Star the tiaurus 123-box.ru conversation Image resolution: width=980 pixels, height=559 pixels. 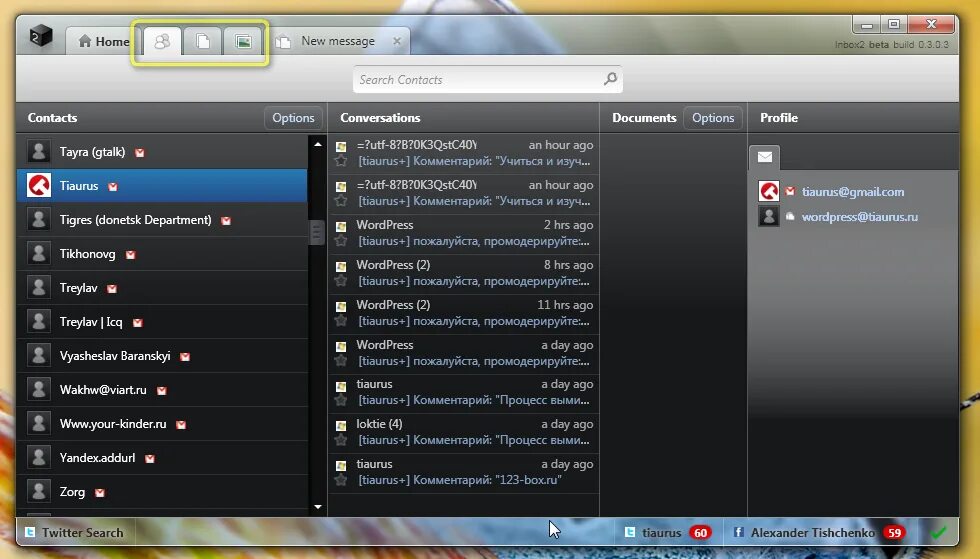tap(341, 480)
